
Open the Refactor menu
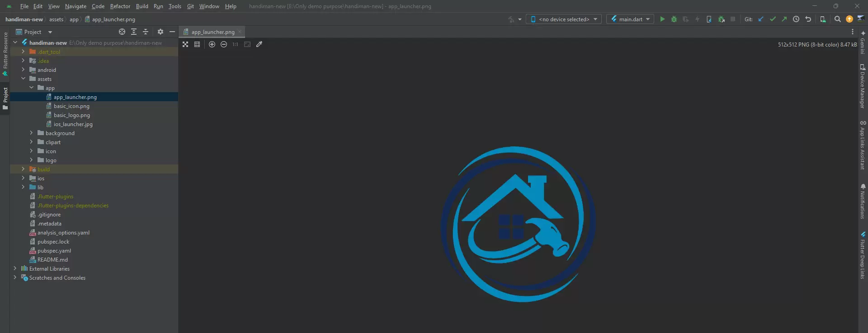(120, 6)
